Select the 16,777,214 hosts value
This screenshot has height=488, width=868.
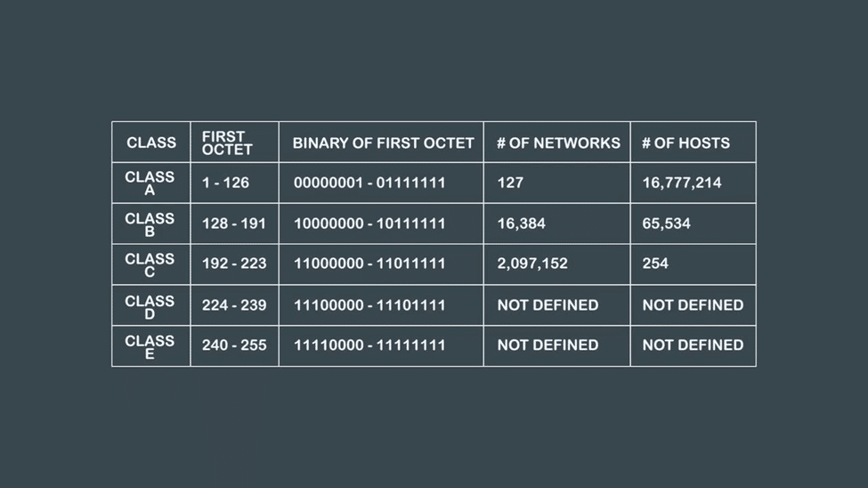682,183
